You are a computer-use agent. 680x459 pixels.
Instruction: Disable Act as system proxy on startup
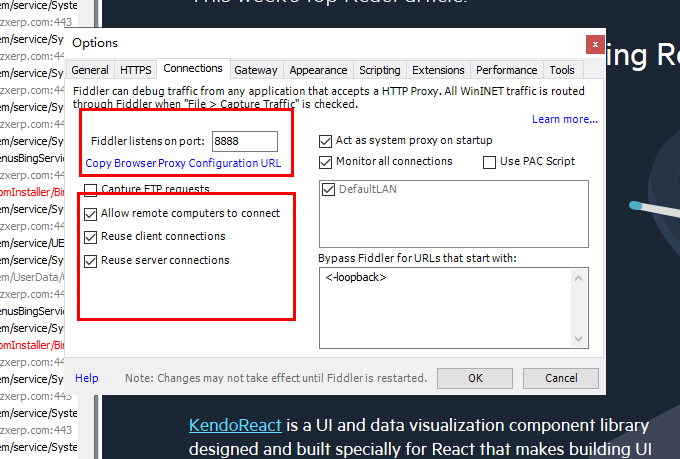(326, 141)
